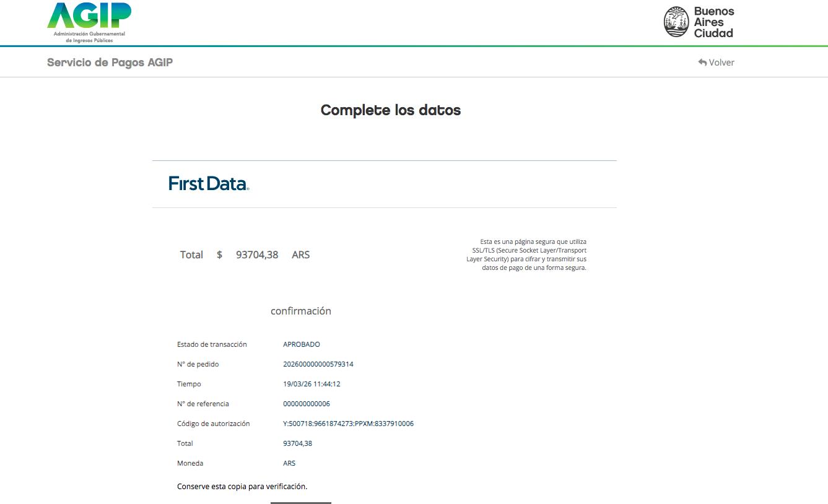Select order number 202600000000579314

[x=318, y=364]
